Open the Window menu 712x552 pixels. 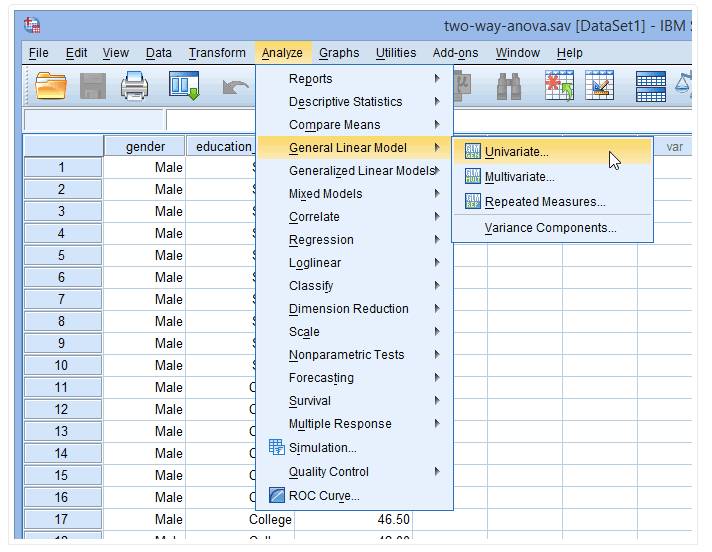(x=518, y=53)
